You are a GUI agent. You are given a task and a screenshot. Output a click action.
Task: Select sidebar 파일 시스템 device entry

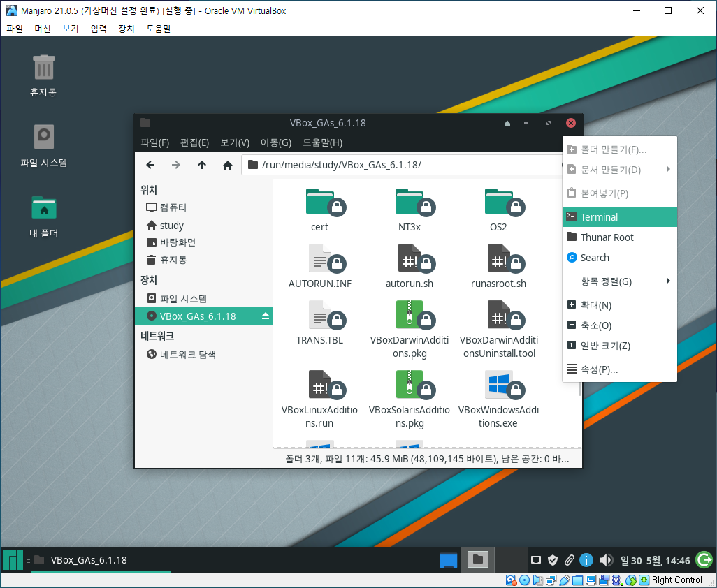[203, 298]
